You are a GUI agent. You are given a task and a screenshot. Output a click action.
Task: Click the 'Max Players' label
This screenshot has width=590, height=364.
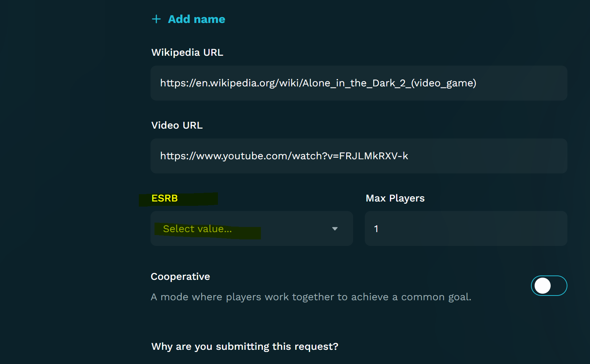(x=395, y=198)
